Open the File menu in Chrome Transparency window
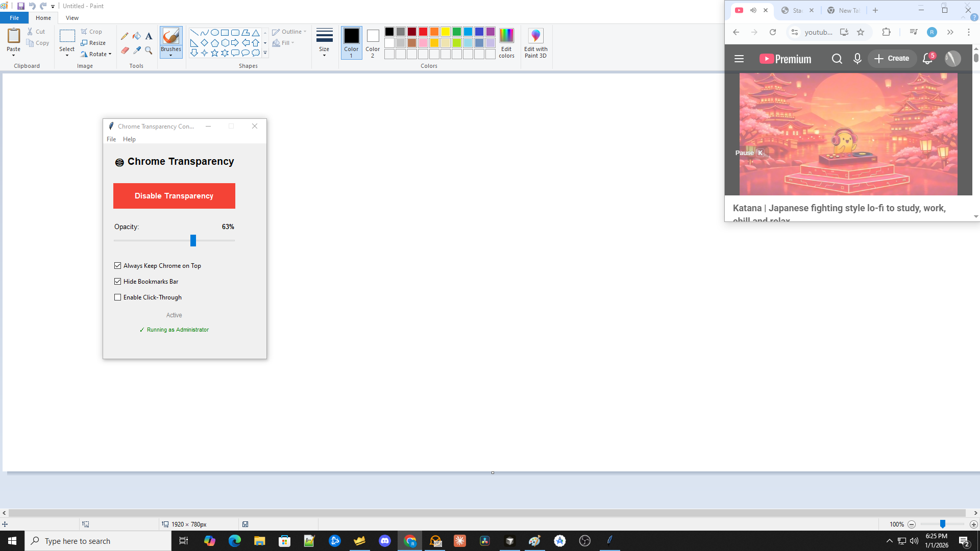 click(111, 139)
